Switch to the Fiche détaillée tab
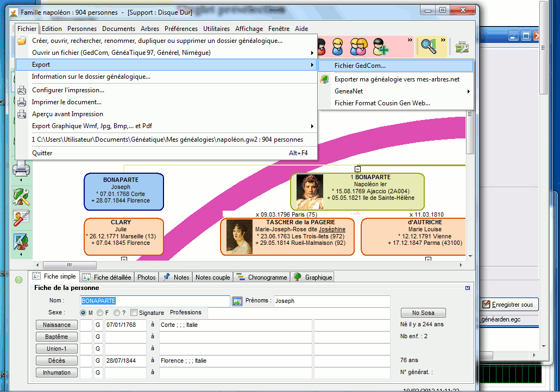Viewport: 560px width, 392px height. tap(107, 277)
